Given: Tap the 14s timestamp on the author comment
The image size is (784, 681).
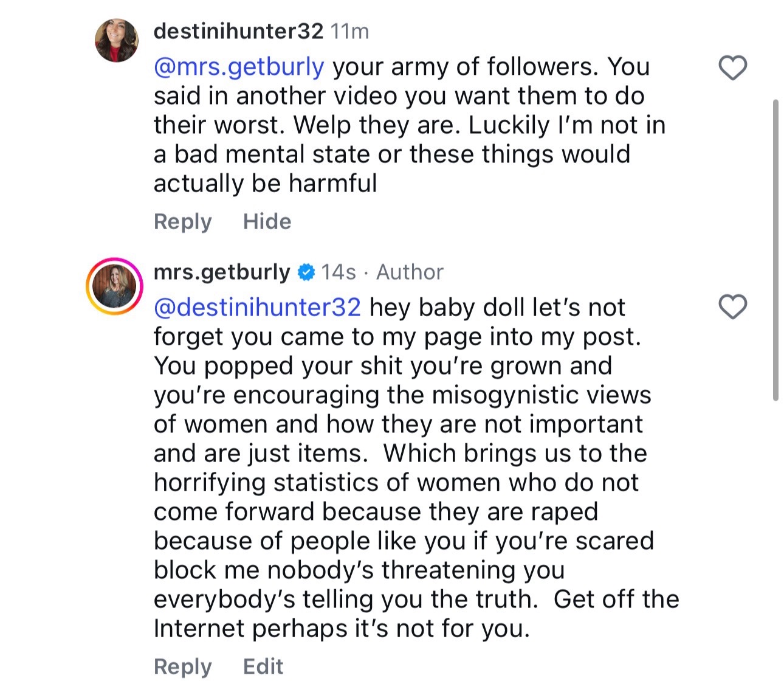Looking at the screenshot, I should [x=339, y=272].
